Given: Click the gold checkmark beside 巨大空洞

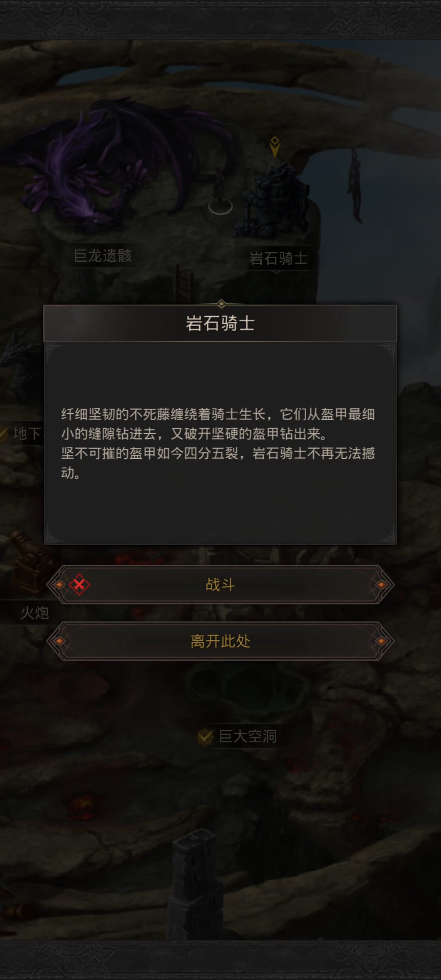Looking at the screenshot, I should [205, 737].
